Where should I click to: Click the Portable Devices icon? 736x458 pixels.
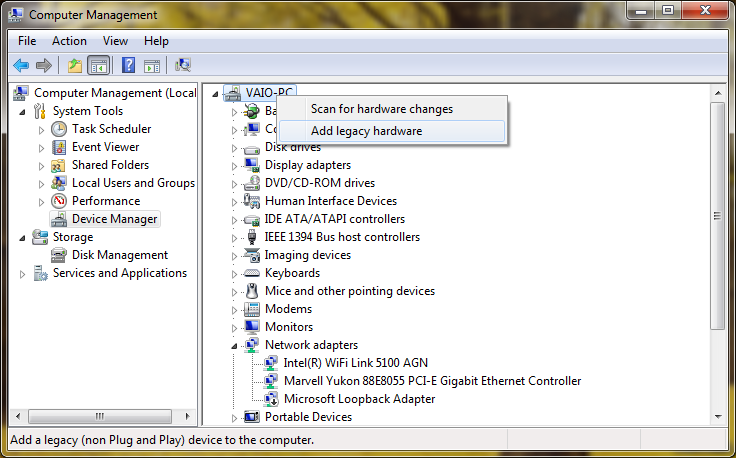[252, 417]
